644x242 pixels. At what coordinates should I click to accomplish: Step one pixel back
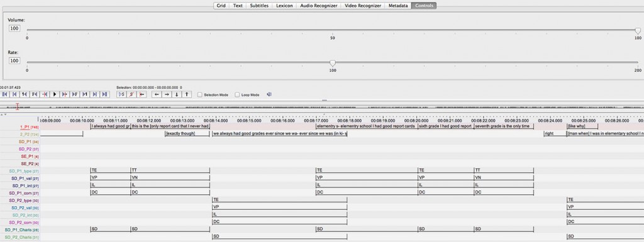click(x=45, y=94)
